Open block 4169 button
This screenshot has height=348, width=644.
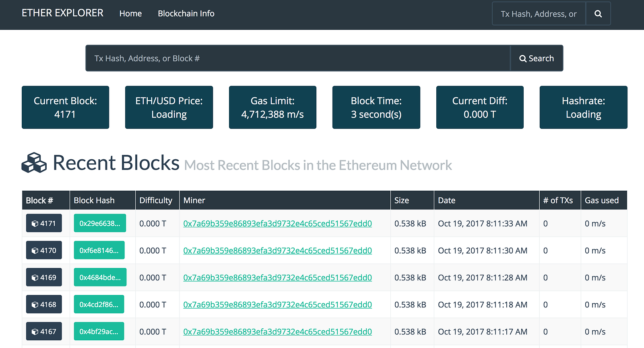(44, 277)
